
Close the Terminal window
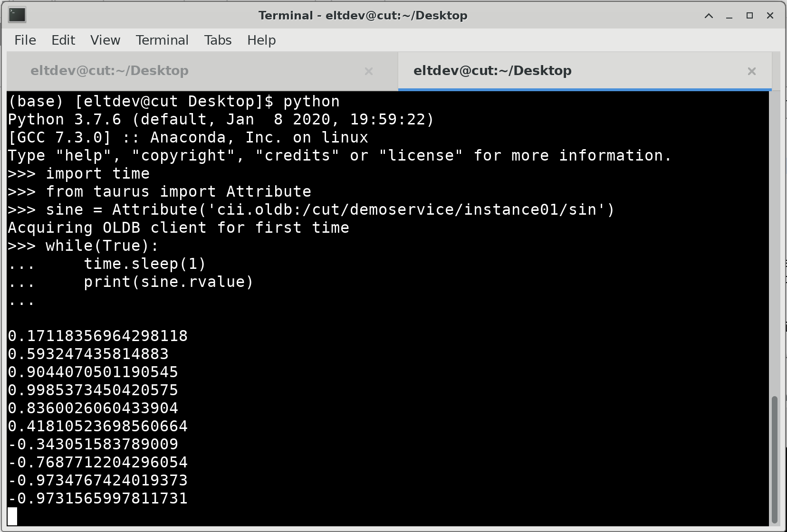click(x=770, y=16)
